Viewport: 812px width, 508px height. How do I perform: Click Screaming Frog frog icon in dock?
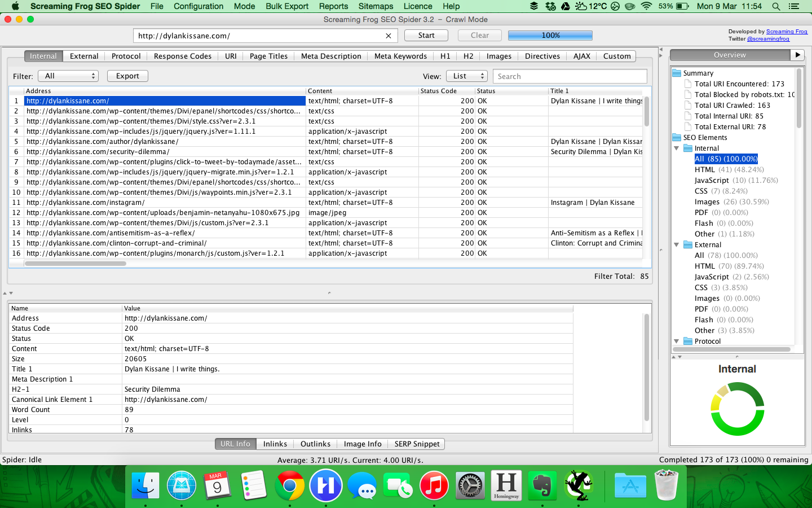tap(579, 485)
